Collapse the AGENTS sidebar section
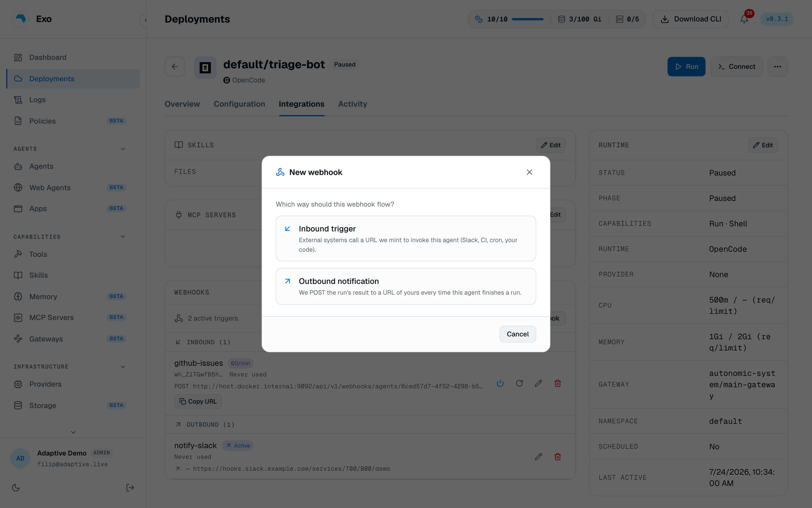Viewport: 812px width, 508px height. (122, 149)
